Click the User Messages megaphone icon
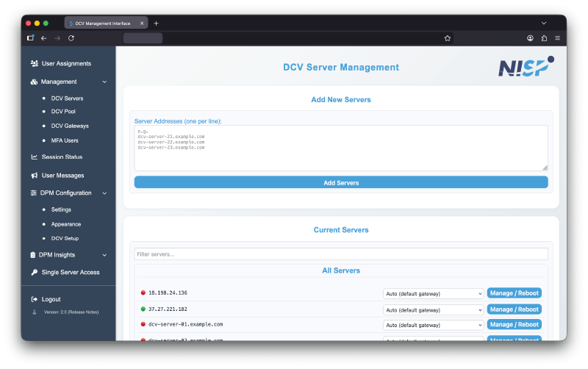 pyautogui.click(x=35, y=176)
